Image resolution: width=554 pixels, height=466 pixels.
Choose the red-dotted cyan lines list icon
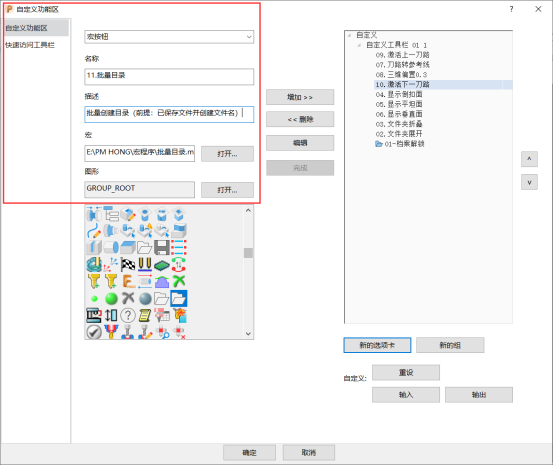coord(179,247)
